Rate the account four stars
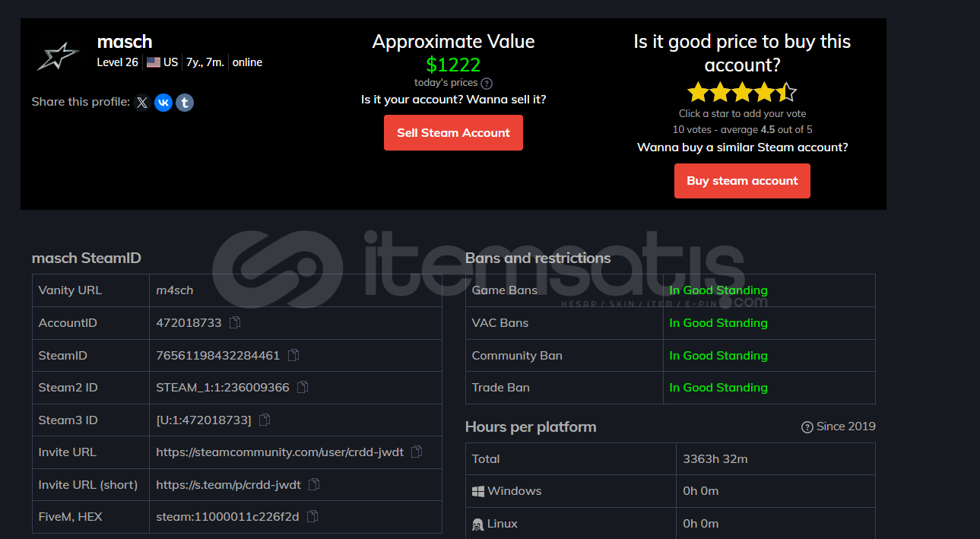The height and width of the screenshot is (539, 980). coord(764,93)
